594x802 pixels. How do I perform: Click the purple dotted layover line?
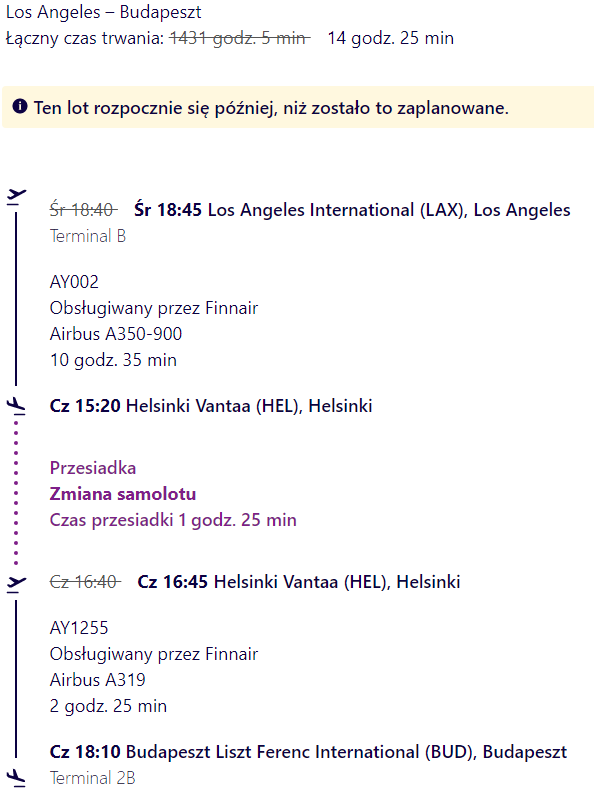point(16,493)
